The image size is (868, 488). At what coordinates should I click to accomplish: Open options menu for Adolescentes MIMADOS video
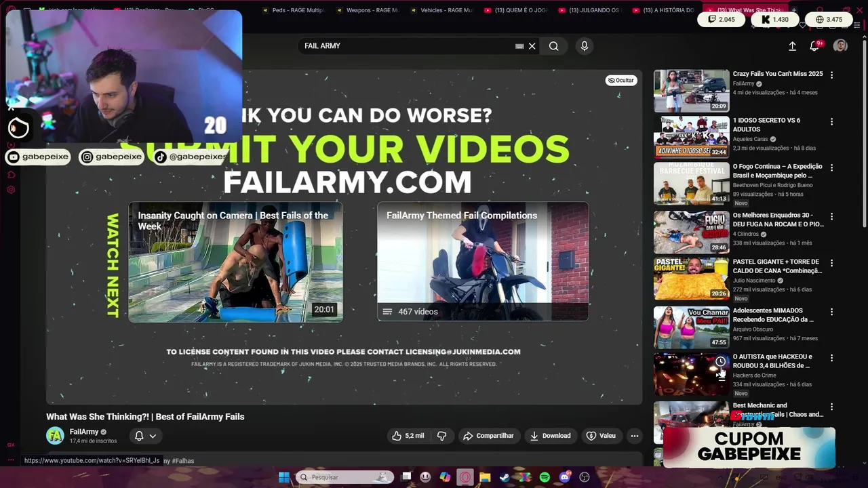pyautogui.click(x=832, y=312)
